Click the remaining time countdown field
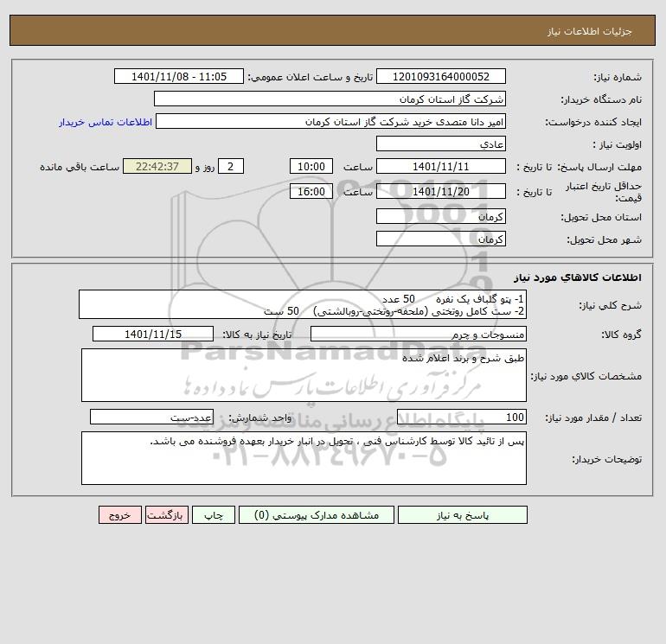 (x=157, y=167)
